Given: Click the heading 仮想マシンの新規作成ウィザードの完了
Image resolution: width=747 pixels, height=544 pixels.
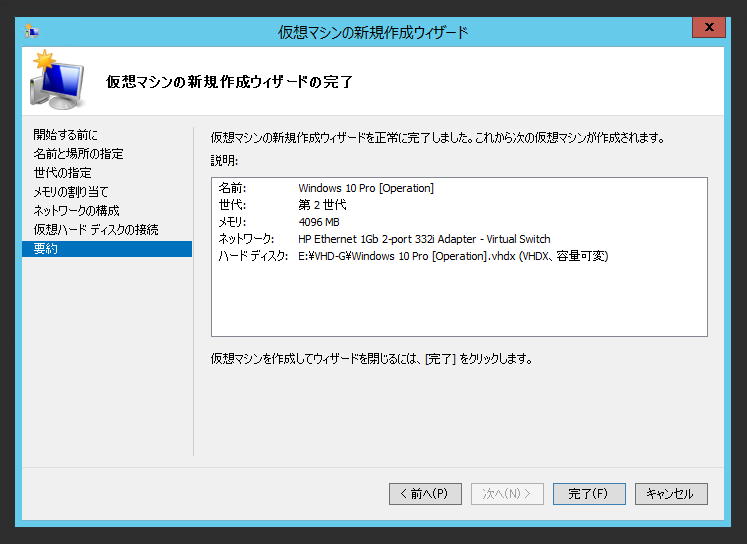Looking at the screenshot, I should tap(229, 82).
